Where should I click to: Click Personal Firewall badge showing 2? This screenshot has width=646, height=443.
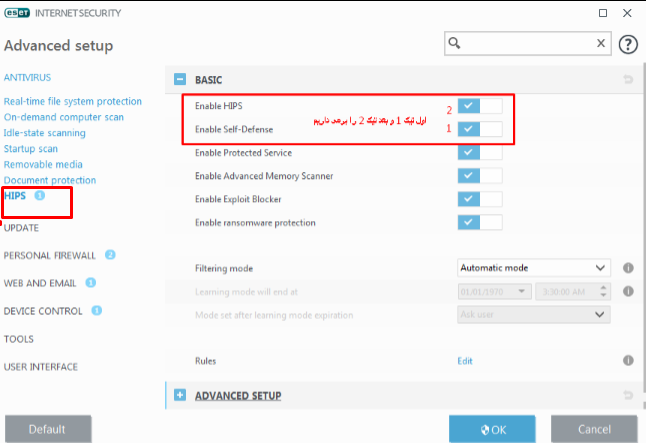[110, 255]
